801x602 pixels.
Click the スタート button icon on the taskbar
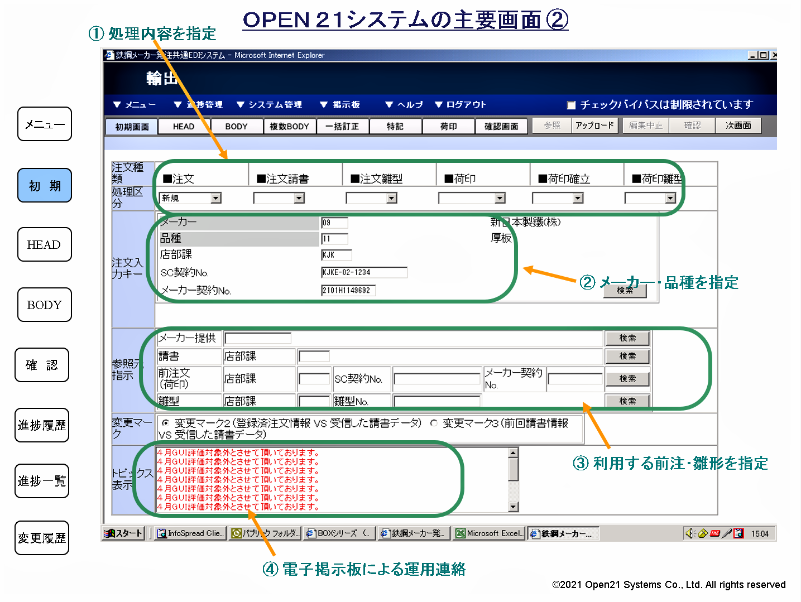tap(124, 534)
